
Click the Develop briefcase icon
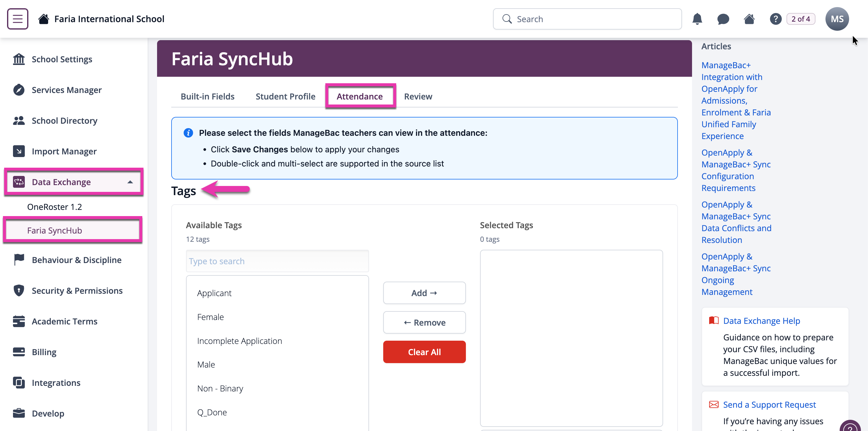click(x=19, y=413)
